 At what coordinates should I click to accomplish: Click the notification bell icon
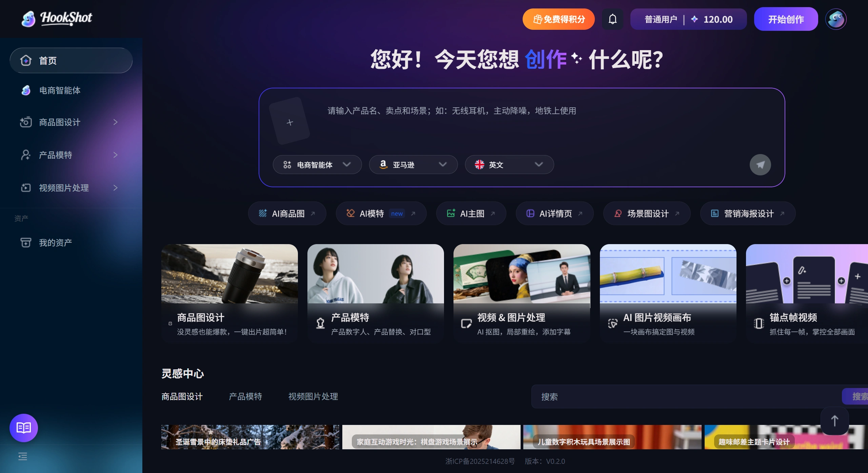click(x=612, y=19)
